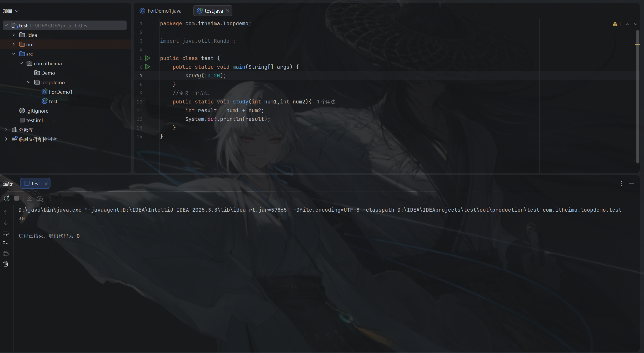Click the 运行 tool window title

click(8, 184)
